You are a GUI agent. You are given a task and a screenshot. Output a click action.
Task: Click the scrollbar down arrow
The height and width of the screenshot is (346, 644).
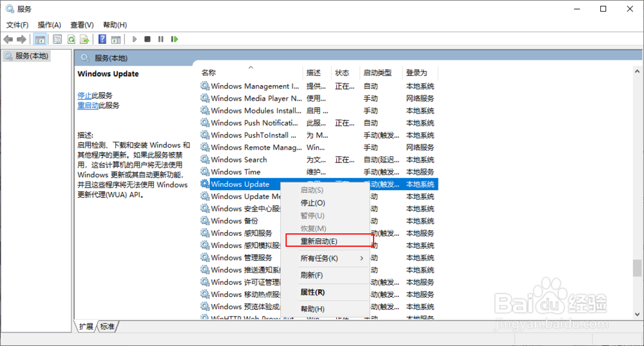tap(637, 314)
